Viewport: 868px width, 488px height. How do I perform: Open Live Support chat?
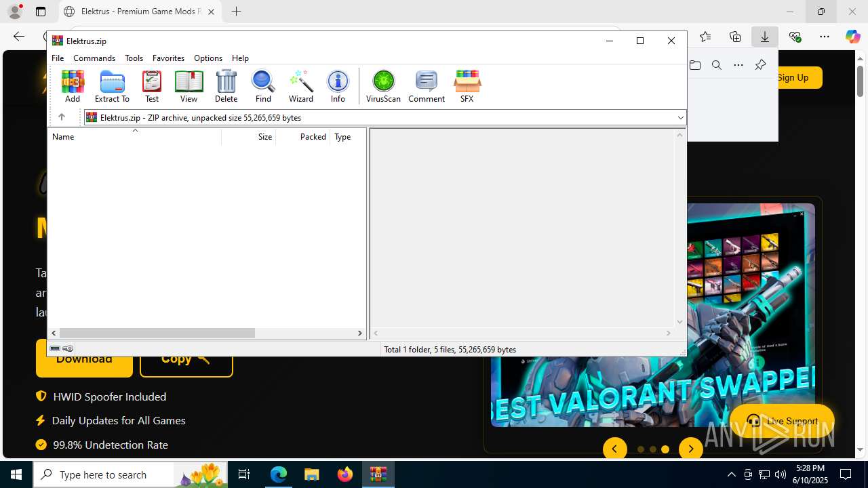782,421
